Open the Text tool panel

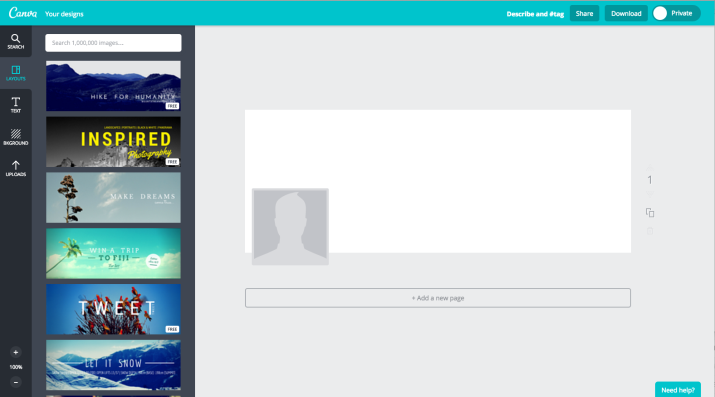click(x=16, y=105)
